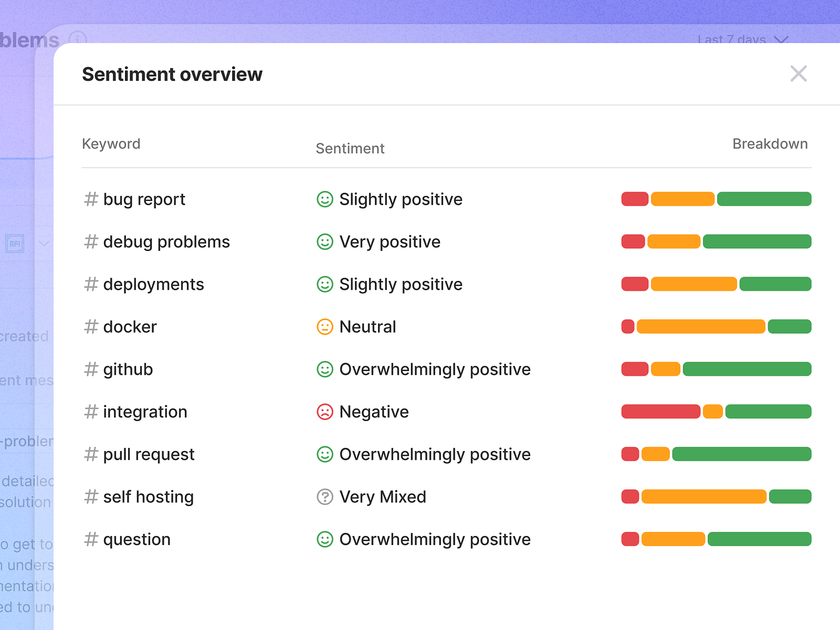Click the red segment of integration's breakdown bar
This screenshot has width=840, height=630.
point(661,412)
